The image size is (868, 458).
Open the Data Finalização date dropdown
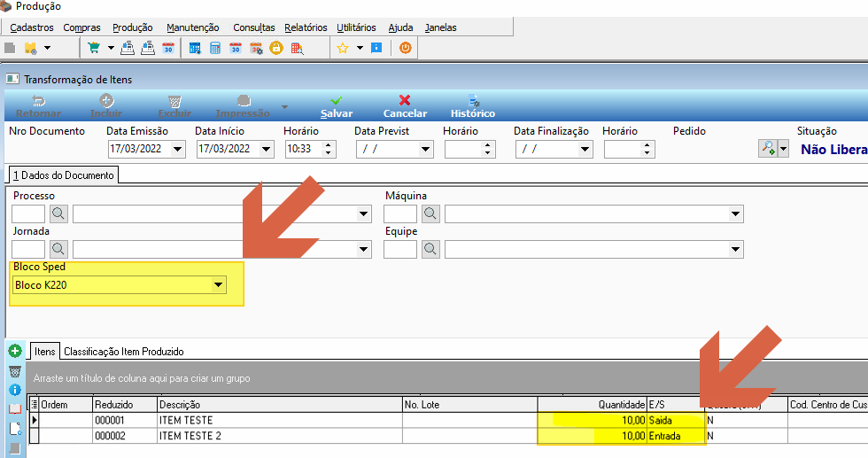tap(585, 149)
